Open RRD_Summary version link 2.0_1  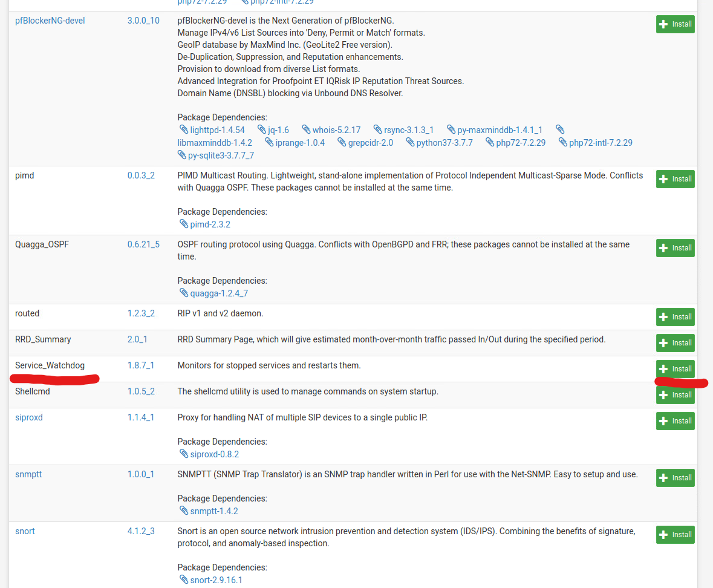pyautogui.click(x=137, y=339)
